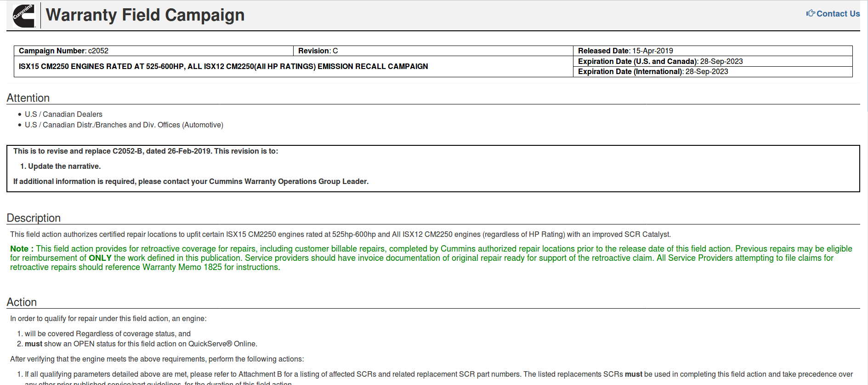The width and height of the screenshot is (868, 385).
Task: Click the Released Date 15-Apr-2019 cell
Action: click(713, 51)
